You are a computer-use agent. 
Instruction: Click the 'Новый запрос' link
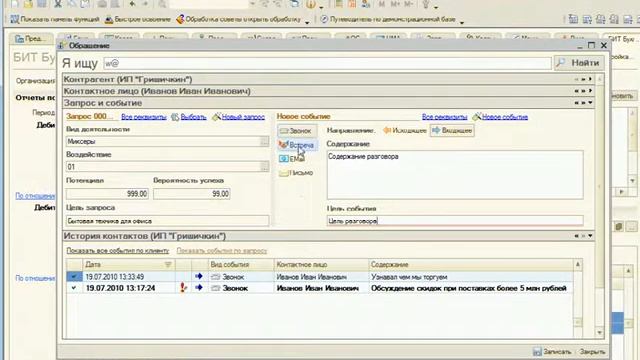click(x=238, y=117)
